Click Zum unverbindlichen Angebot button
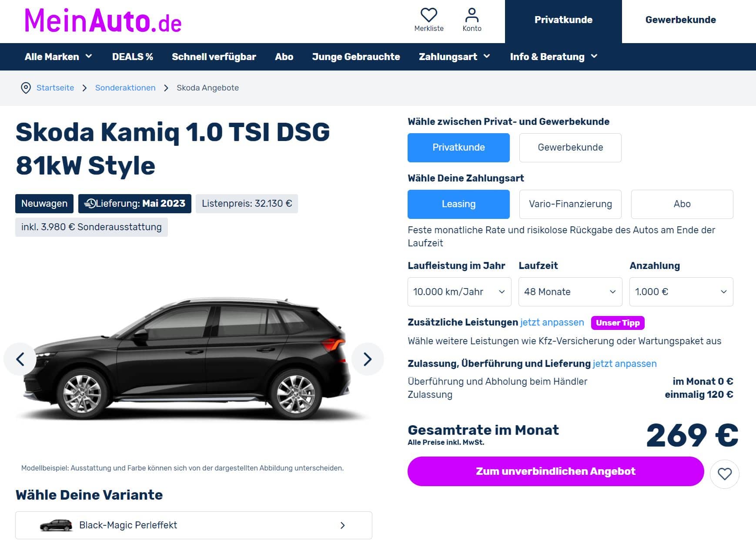The image size is (756, 551). [555, 471]
